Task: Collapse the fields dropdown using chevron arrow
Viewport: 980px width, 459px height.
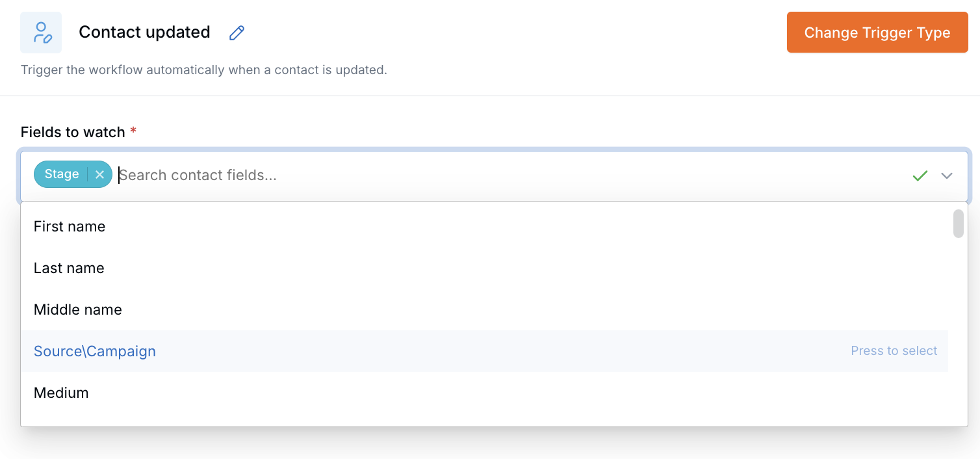Action: click(947, 176)
